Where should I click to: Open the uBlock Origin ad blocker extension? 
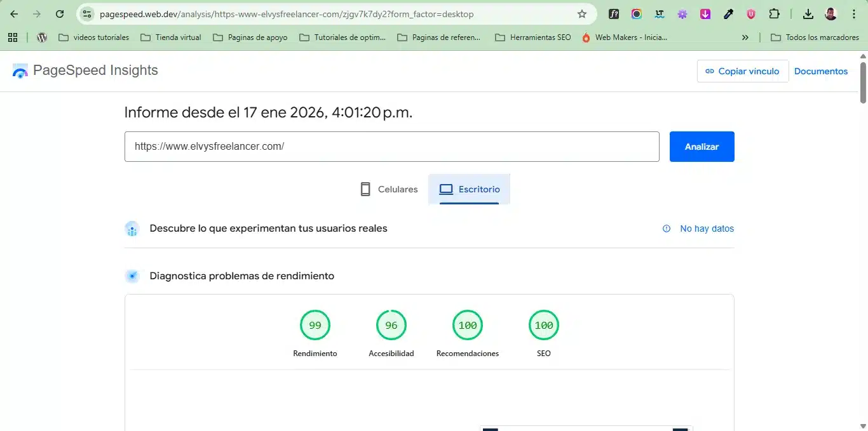pyautogui.click(x=751, y=13)
